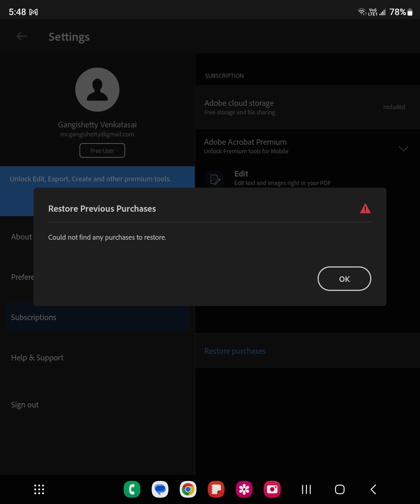Tap the Recents navigation button
The height and width of the screenshot is (504, 420).
click(x=306, y=489)
